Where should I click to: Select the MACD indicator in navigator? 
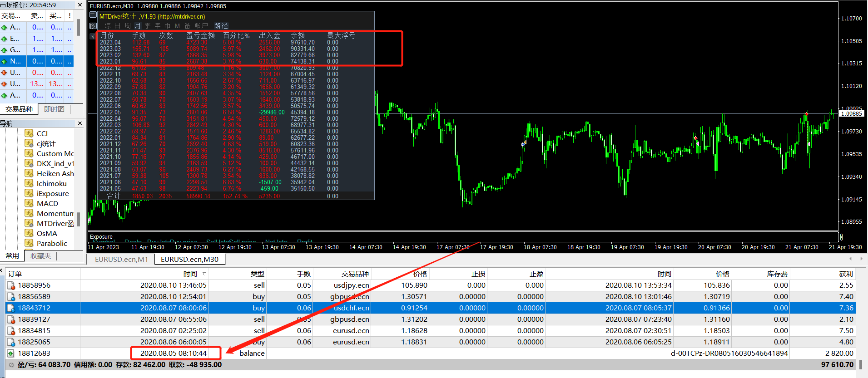click(47, 203)
